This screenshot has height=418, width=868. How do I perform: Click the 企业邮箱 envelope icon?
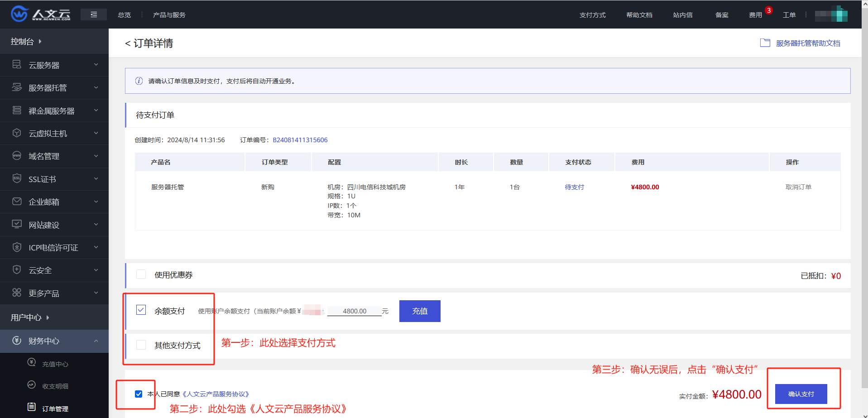click(17, 201)
